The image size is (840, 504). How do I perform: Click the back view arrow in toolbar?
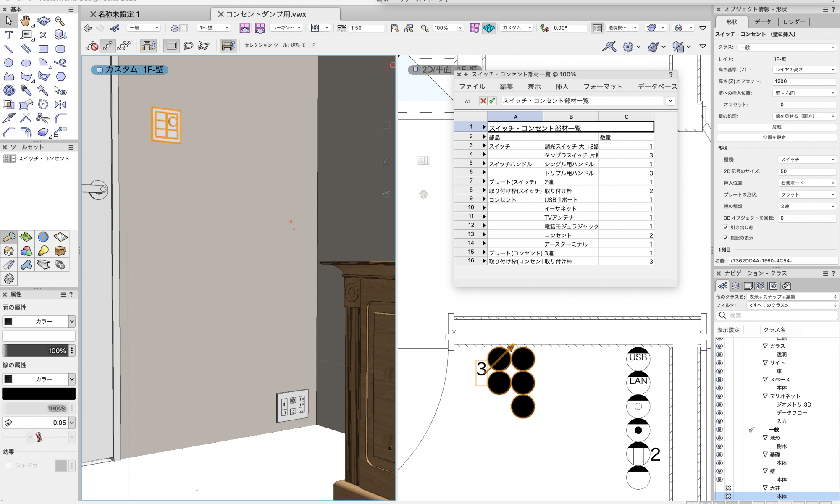[88, 28]
